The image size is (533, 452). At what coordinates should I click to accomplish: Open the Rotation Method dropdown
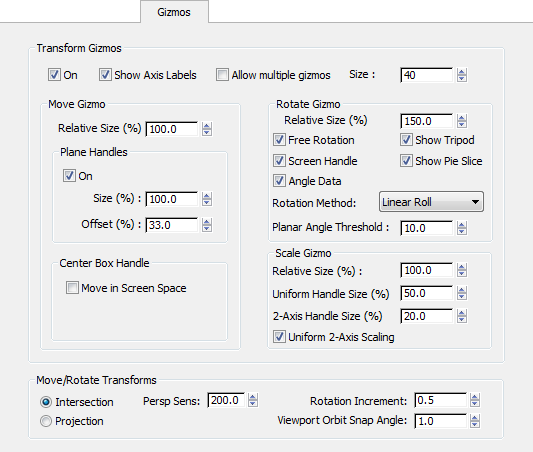pyautogui.click(x=431, y=202)
